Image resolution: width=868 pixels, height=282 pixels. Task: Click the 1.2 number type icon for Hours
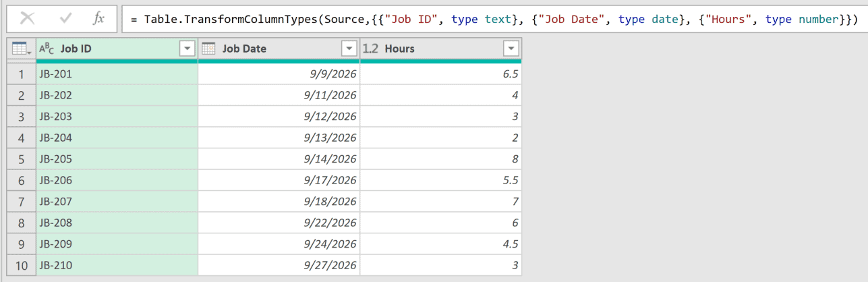pyautogui.click(x=370, y=49)
